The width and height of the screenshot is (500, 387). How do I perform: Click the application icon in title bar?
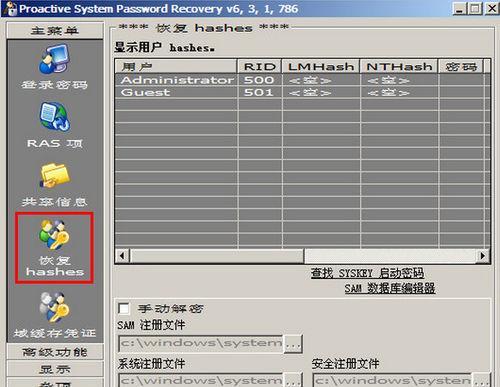(x=10, y=9)
